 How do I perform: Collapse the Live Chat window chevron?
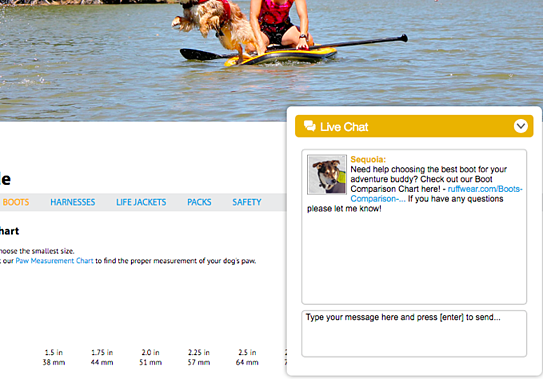[520, 126]
